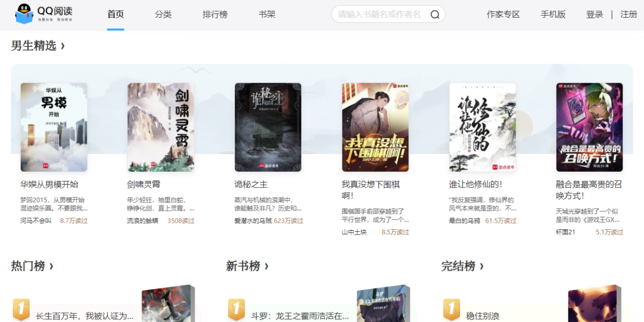The height and width of the screenshot is (322, 644).
Task: Go to the 排行榜 tab
Action: pos(215,14)
